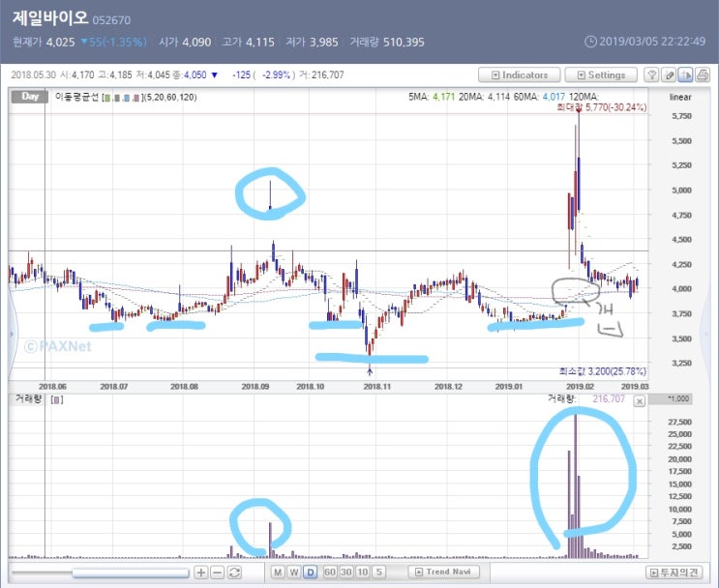Screen dimensions: 719x588
Task: Reset chart range with refresh icon
Action: [234, 572]
